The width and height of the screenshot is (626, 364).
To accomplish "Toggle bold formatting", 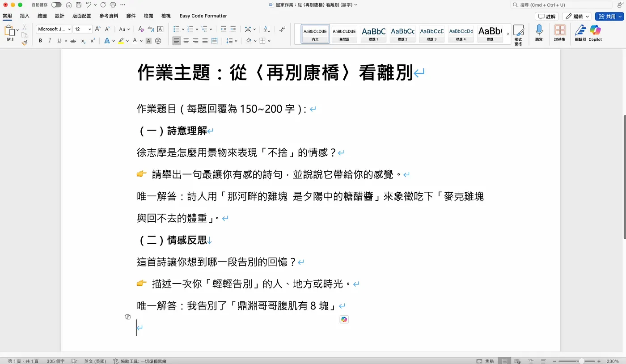I will (40, 41).
